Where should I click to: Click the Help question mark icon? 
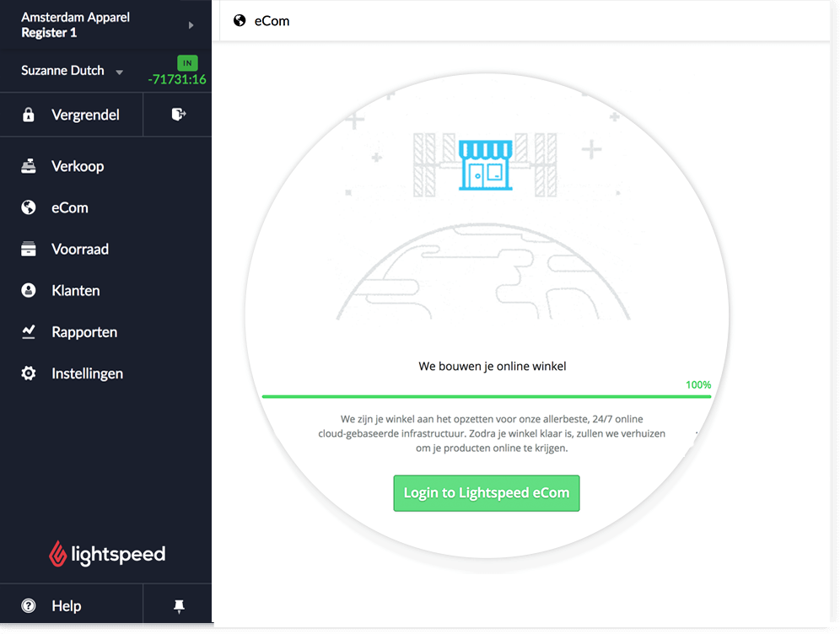29,605
